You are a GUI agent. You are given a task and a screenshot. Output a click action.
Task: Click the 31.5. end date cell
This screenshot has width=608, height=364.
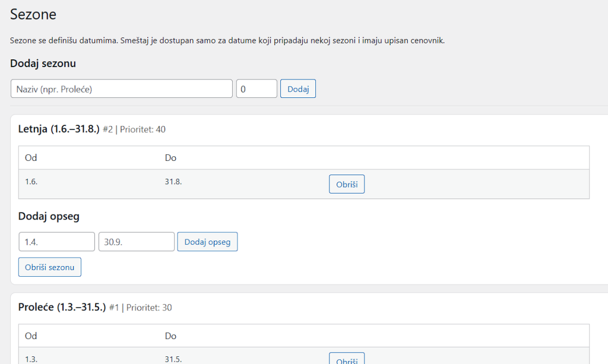click(x=173, y=359)
